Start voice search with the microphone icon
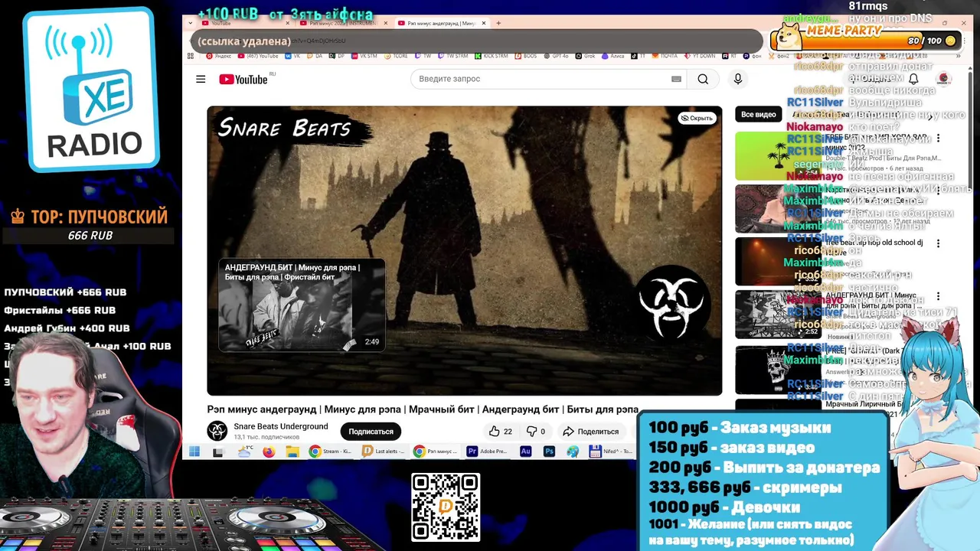Viewport: 980px width, 551px height. 738,79
